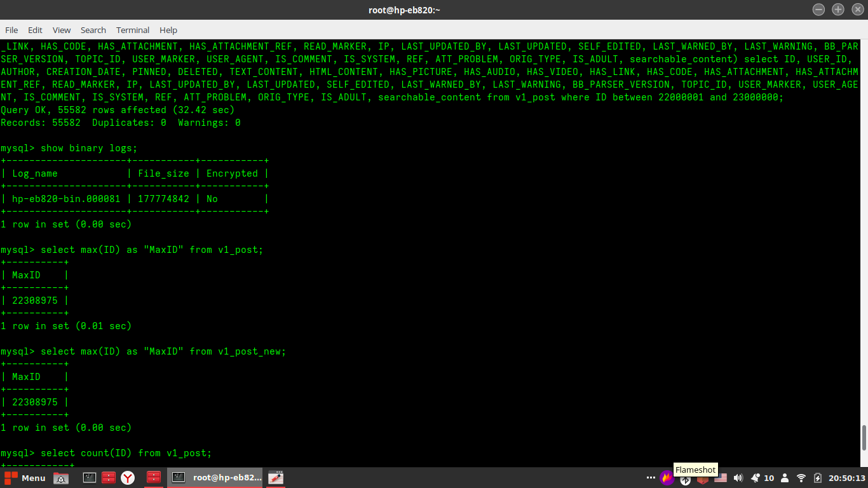Launch terminal from the panel launcher icon

[x=89, y=478]
